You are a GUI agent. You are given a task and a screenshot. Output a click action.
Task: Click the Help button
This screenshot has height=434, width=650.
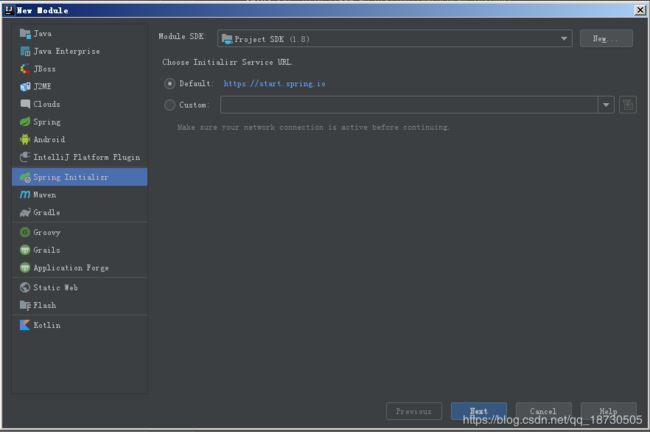(609, 412)
